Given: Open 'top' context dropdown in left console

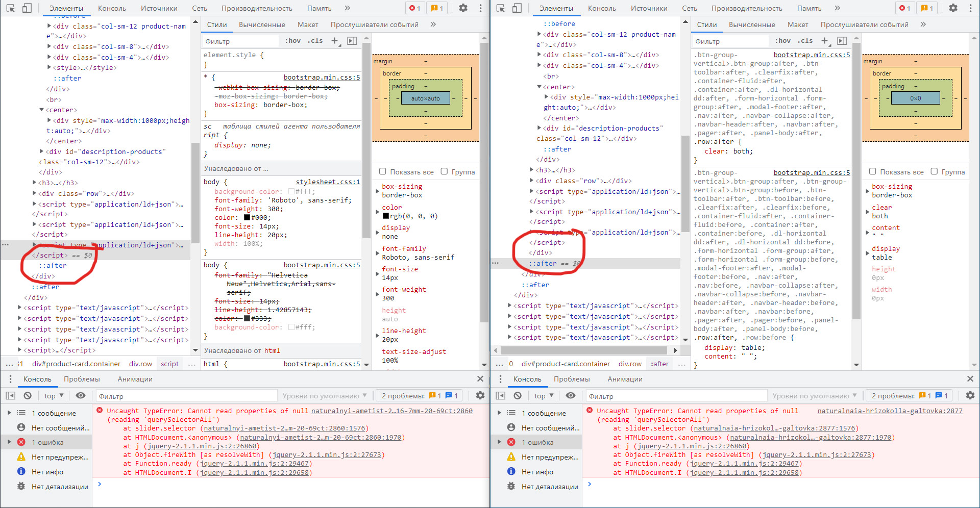Looking at the screenshot, I should 54,396.
